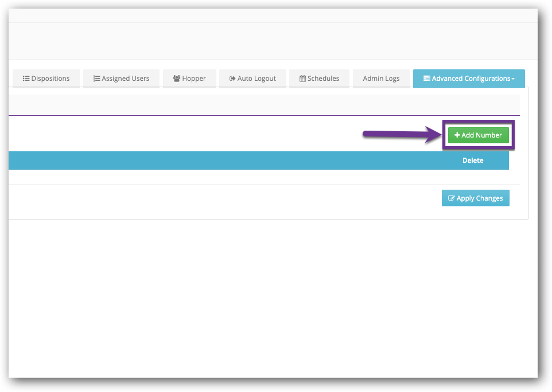Image resolution: width=552 pixels, height=392 pixels.
Task: Click the green Add Number button
Action: (x=479, y=135)
